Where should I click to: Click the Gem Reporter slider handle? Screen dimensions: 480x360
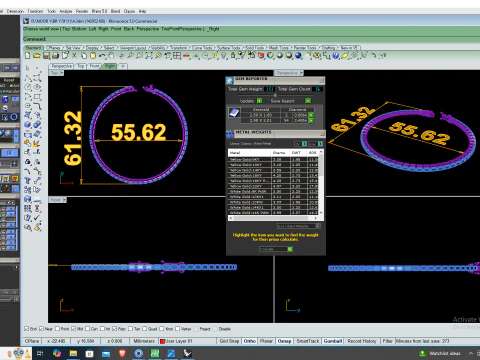pos(275,95)
